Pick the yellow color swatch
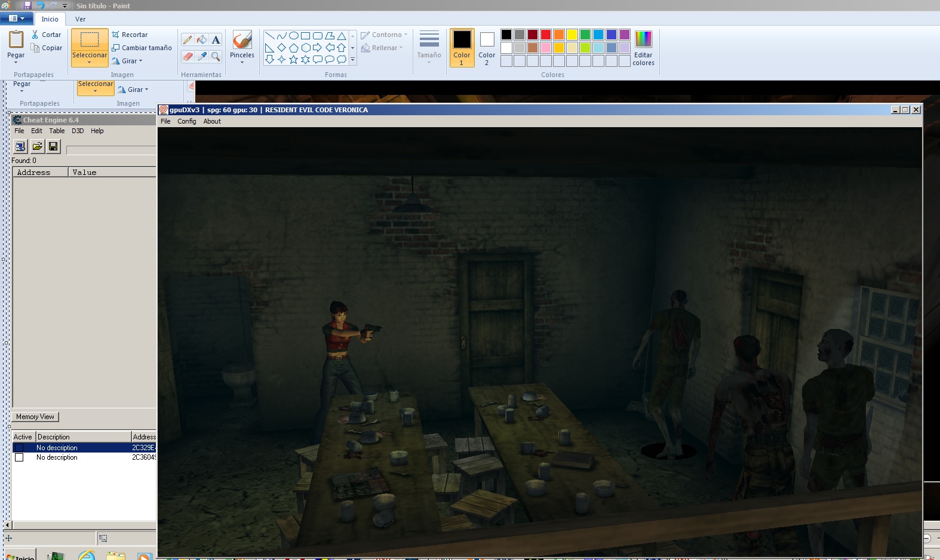The height and width of the screenshot is (560, 940). point(572,35)
